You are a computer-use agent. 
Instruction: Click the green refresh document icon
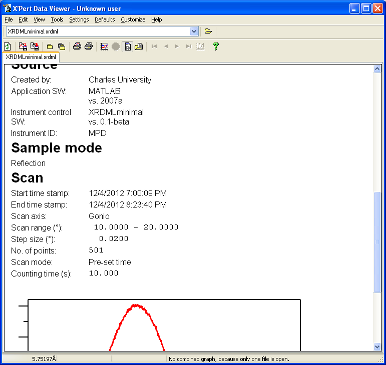[8, 46]
